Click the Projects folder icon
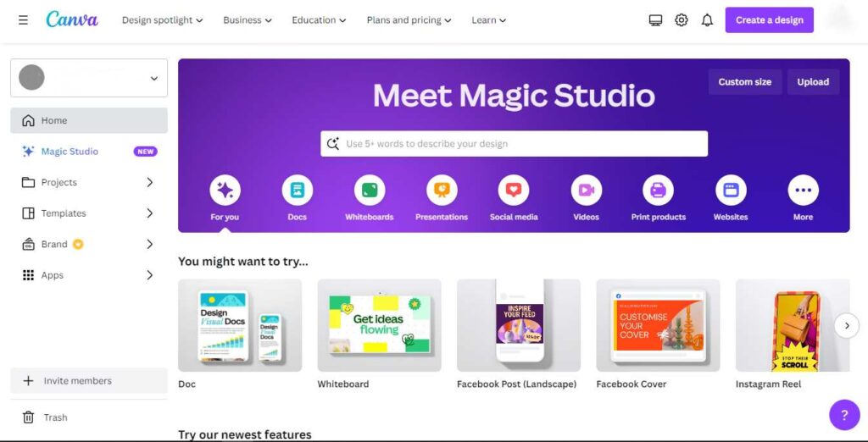 point(28,183)
